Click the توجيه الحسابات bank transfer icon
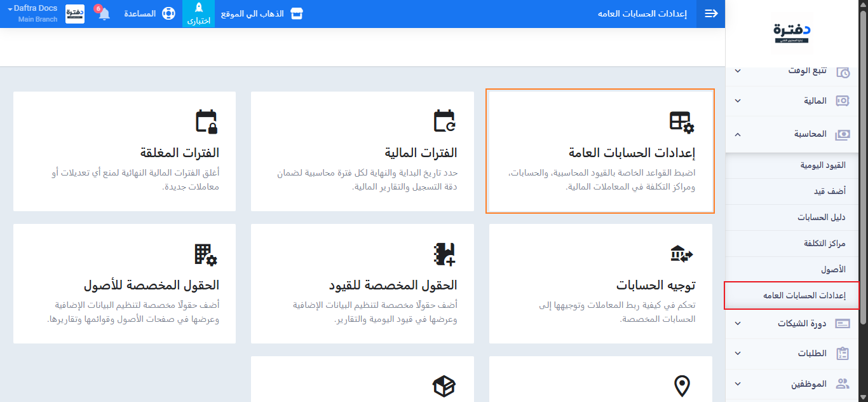This screenshot has width=868, height=402. [682, 254]
